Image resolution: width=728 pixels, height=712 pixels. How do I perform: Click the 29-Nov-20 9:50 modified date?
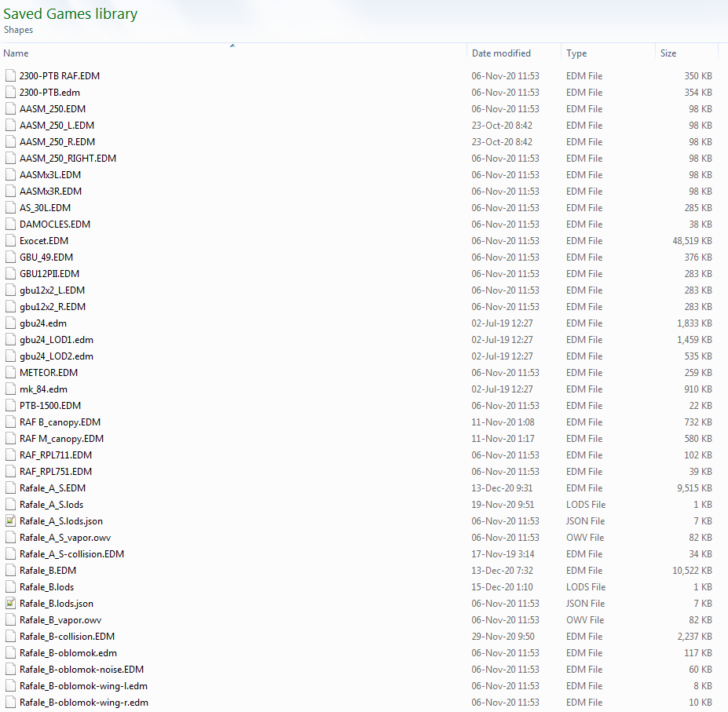[x=503, y=637]
